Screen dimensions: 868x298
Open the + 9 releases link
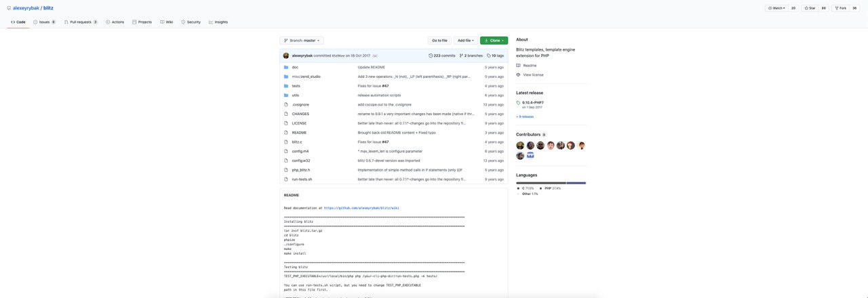click(x=525, y=116)
